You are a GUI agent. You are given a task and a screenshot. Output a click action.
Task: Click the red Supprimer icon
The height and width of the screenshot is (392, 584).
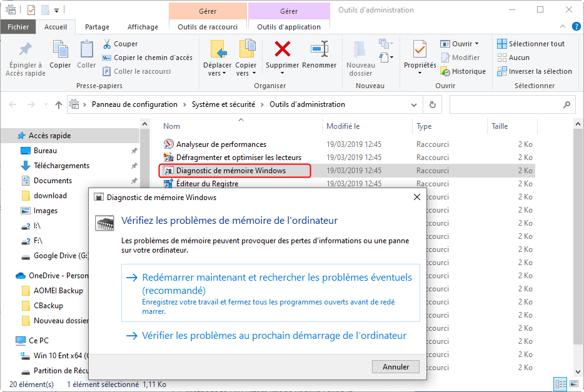click(283, 49)
